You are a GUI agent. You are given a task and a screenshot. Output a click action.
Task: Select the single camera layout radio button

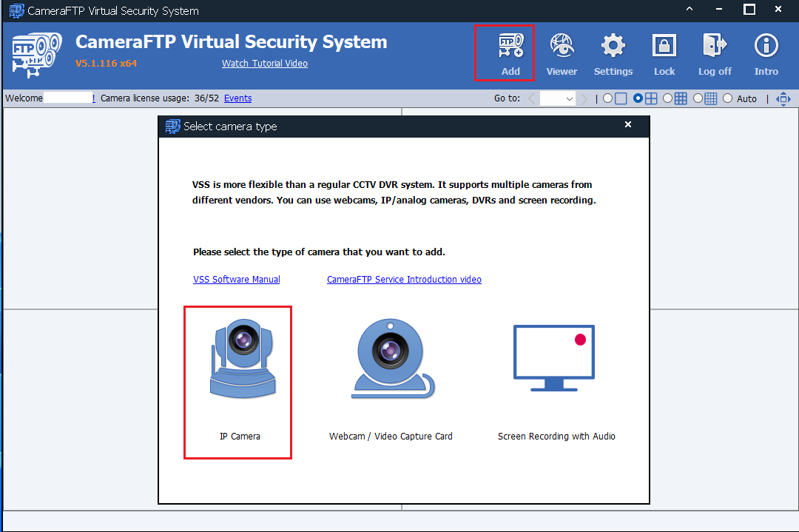[608, 98]
